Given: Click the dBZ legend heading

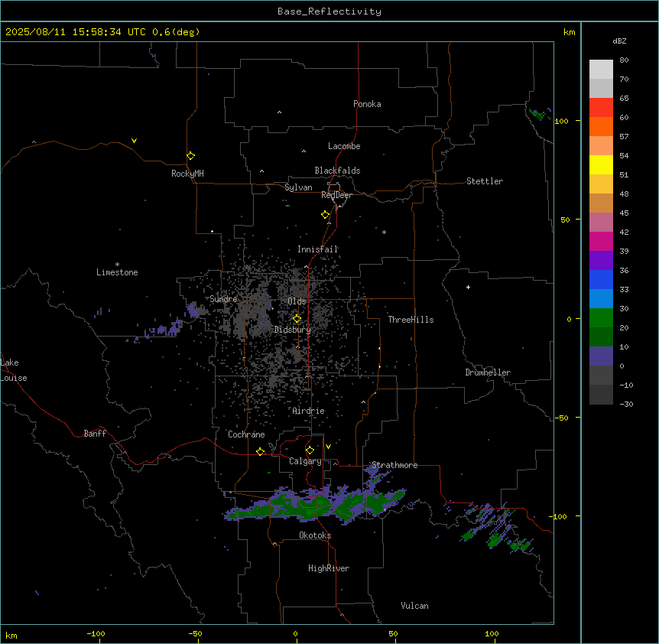Looking at the screenshot, I should [619, 41].
